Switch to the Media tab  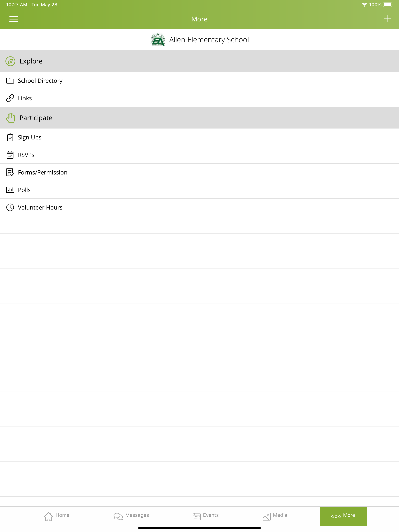(275, 516)
